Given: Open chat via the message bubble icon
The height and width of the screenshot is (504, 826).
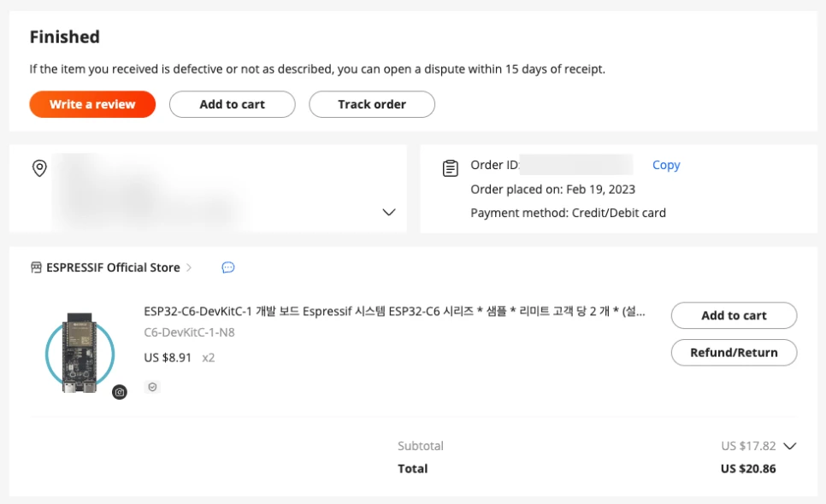Looking at the screenshot, I should [x=227, y=267].
